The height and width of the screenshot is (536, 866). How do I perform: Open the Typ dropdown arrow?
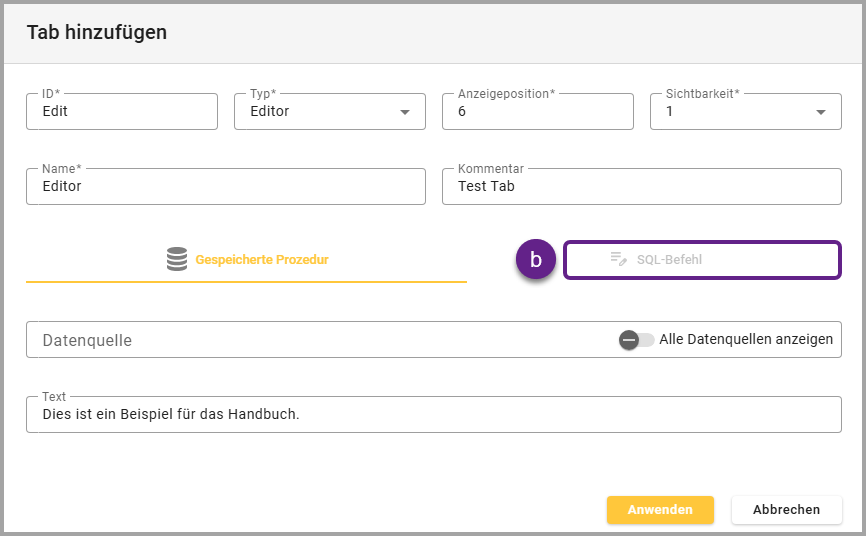point(405,112)
